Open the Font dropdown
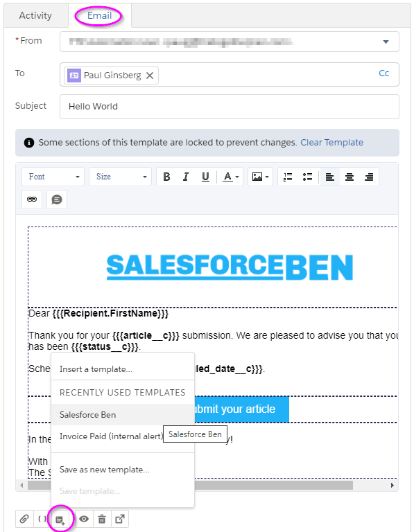 (x=53, y=177)
